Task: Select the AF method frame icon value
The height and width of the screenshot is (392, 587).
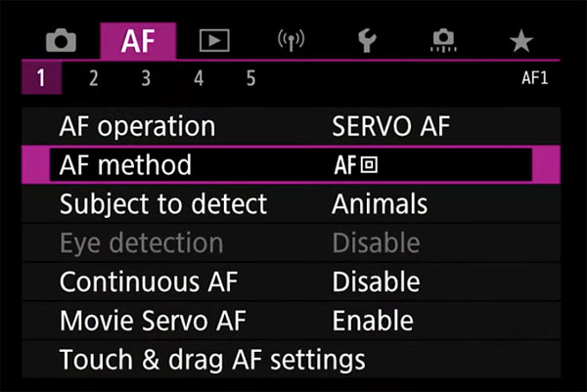Action: click(x=356, y=165)
